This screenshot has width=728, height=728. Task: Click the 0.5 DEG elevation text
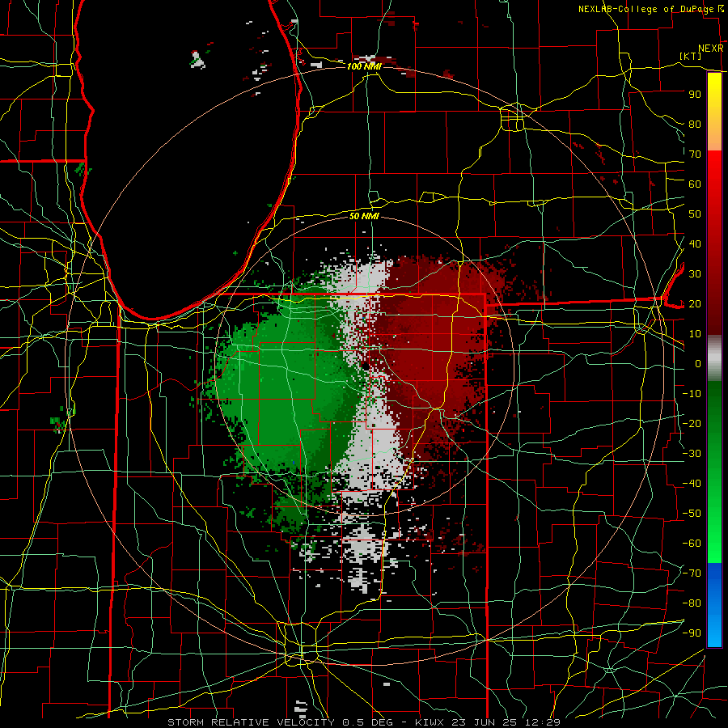[x=368, y=722]
